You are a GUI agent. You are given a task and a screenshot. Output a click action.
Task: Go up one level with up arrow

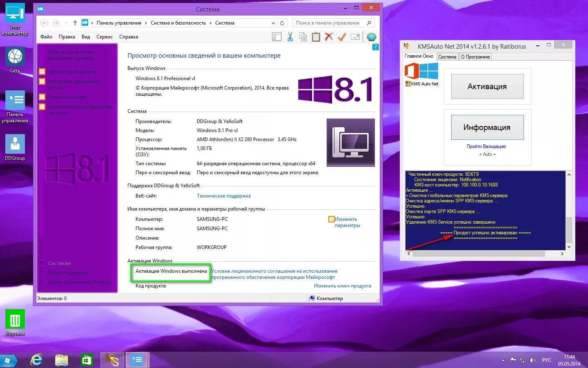click(75, 23)
